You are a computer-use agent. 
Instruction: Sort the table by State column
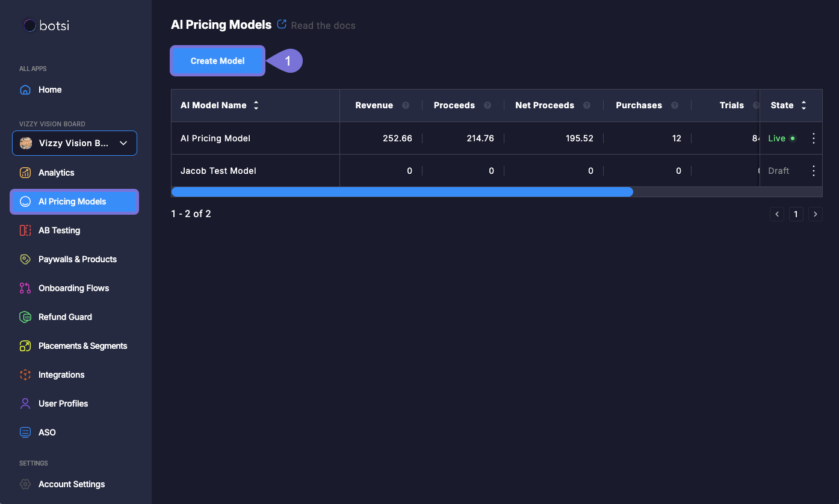coord(803,105)
